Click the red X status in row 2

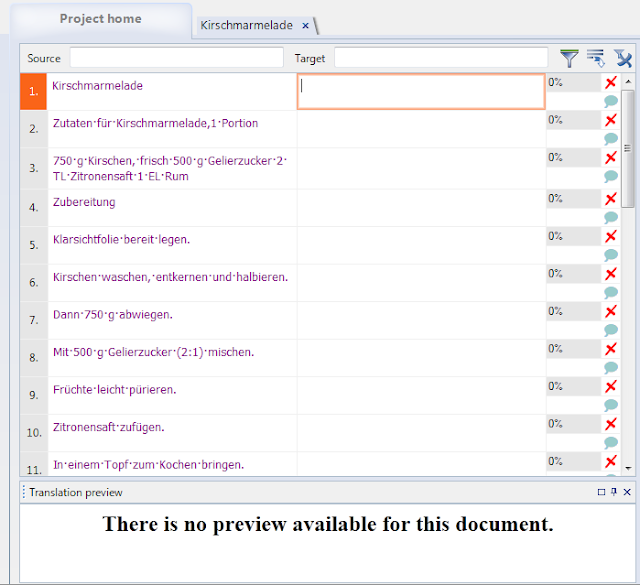[611, 120]
